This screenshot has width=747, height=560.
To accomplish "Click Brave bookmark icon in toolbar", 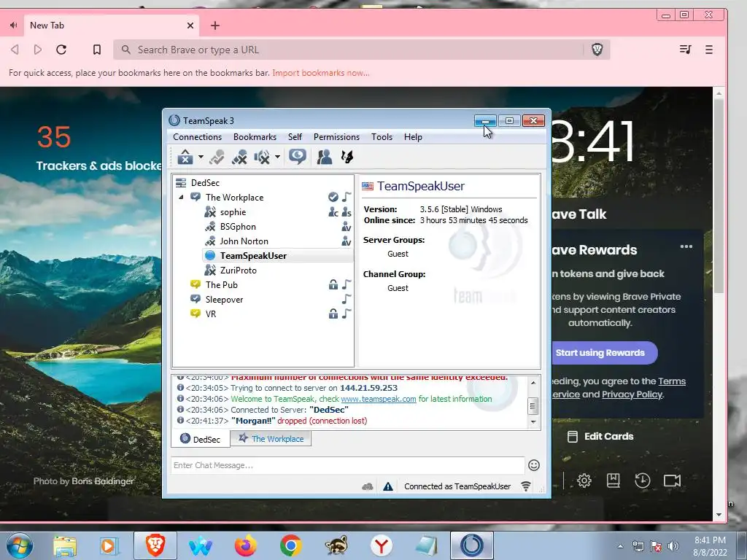I will (x=97, y=50).
